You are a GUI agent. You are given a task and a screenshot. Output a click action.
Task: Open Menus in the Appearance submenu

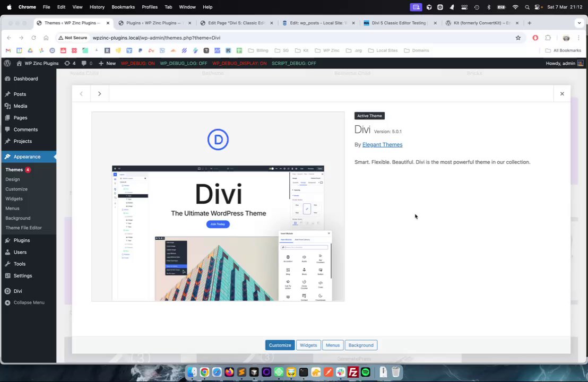tap(12, 209)
